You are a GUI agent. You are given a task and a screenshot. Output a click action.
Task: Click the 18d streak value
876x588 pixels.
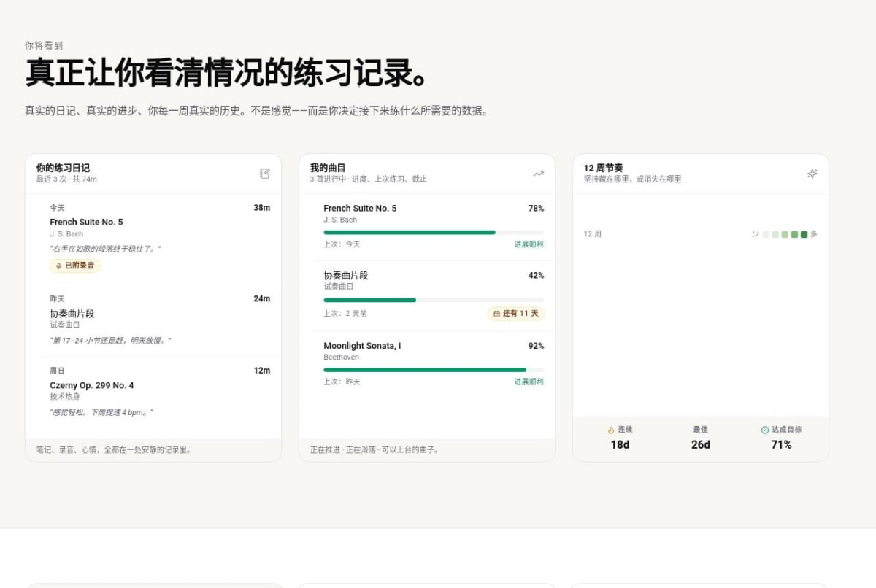click(620, 444)
